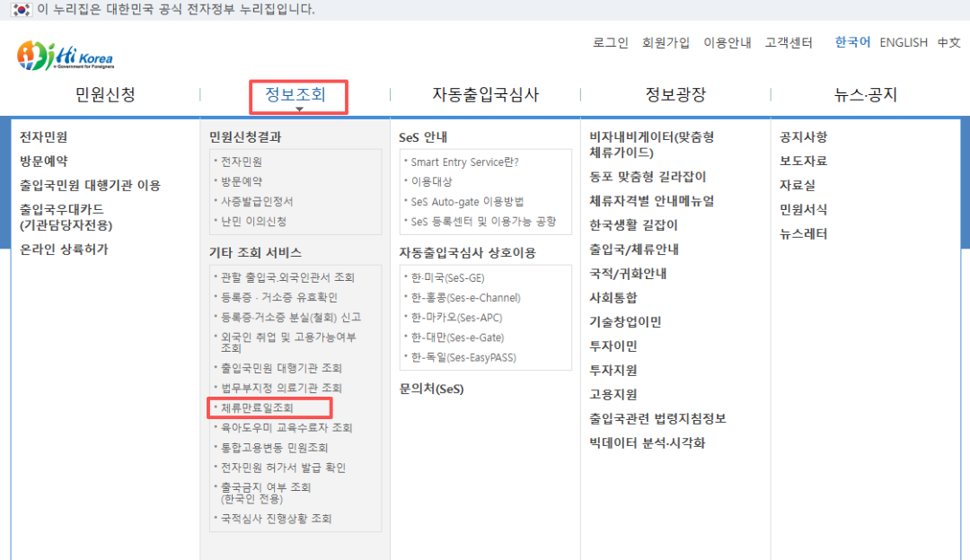Select 전자민원 under 민원신청결과

(x=242, y=162)
